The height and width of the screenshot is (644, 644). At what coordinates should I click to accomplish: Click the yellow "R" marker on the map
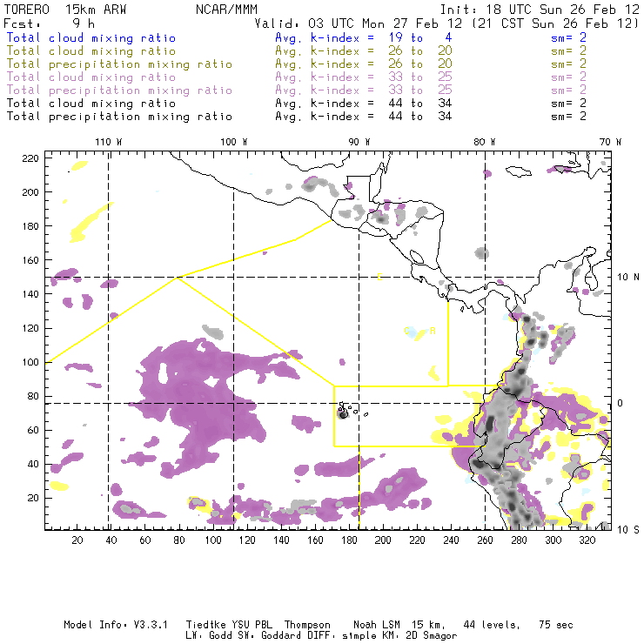[433, 331]
